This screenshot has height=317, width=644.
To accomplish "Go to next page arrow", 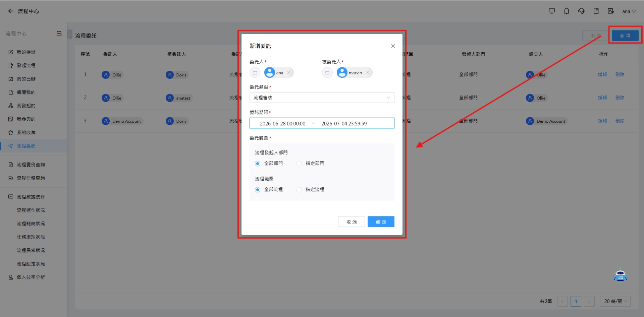I will coord(589,301).
